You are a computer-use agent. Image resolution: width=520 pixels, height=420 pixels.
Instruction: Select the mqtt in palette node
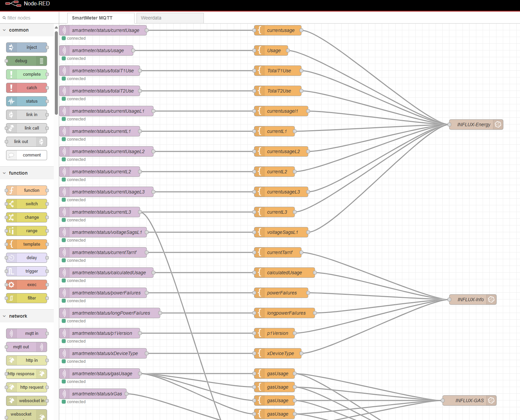coord(27,334)
